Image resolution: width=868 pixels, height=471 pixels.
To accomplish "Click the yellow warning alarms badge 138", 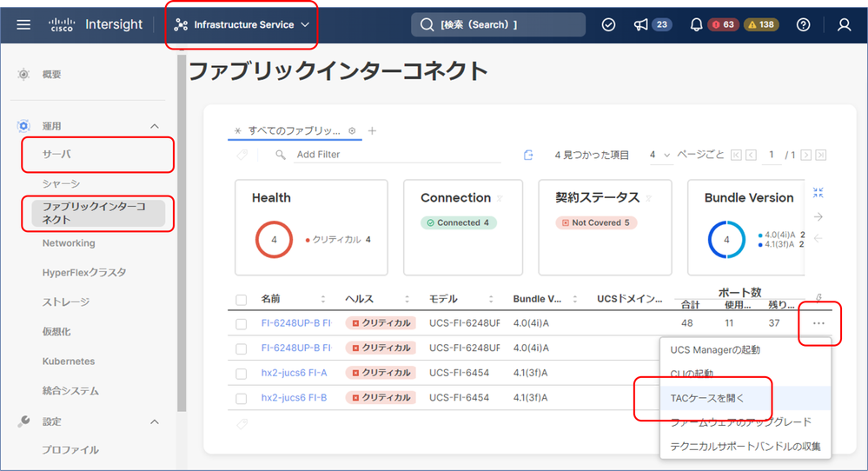I will (x=761, y=25).
